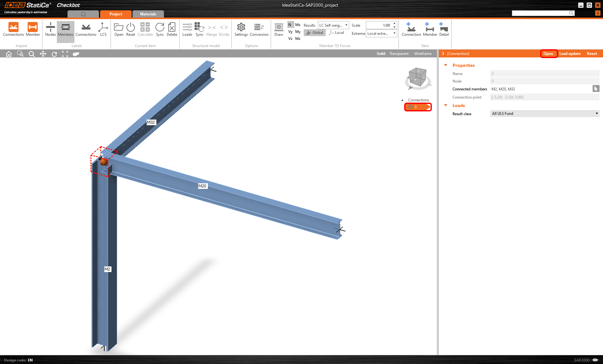Click the Load update button
This screenshot has height=364, width=603.
(x=570, y=54)
